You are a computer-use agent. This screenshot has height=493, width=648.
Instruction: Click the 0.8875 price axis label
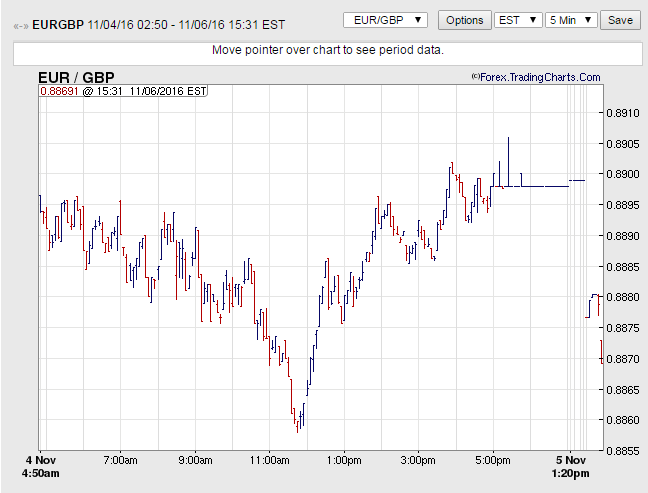(622, 328)
